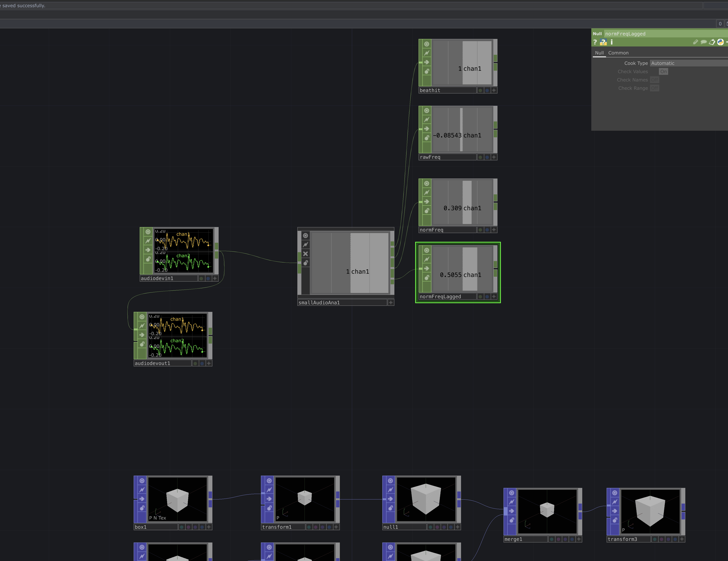Switch to the Common parameter tab
The image size is (728, 561).
(x=618, y=53)
